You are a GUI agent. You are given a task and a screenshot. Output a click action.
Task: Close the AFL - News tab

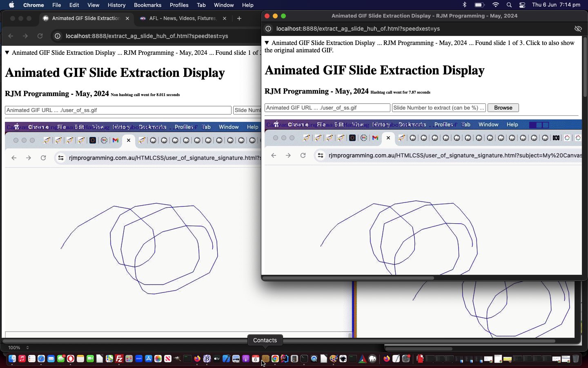point(224,18)
